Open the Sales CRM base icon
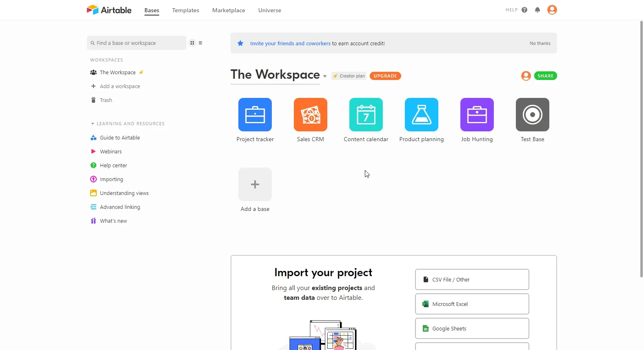 [x=311, y=115]
